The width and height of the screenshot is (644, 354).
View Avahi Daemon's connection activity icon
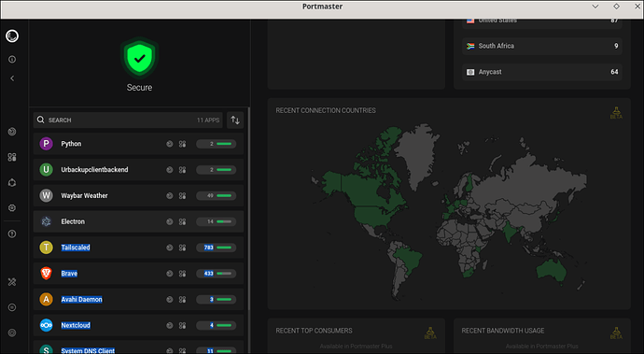(170, 299)
